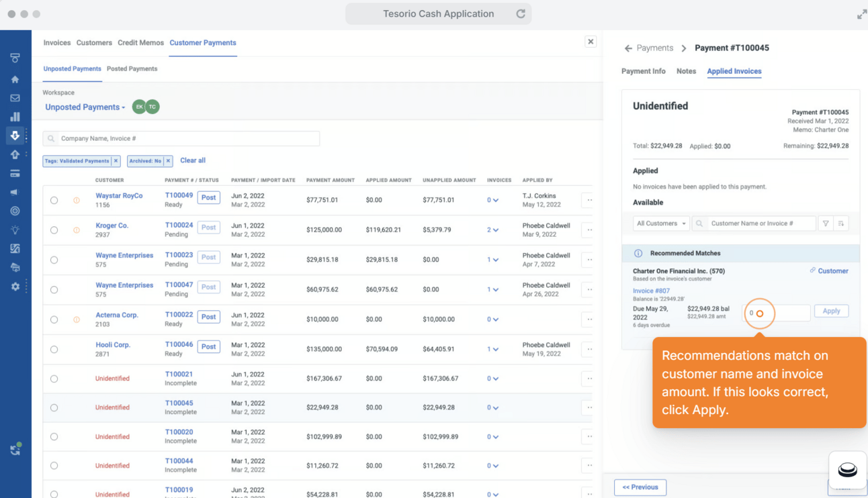Click the reload icon in the title bar
868x498 pixels.
pyautogui.click(x=520, y=13)
